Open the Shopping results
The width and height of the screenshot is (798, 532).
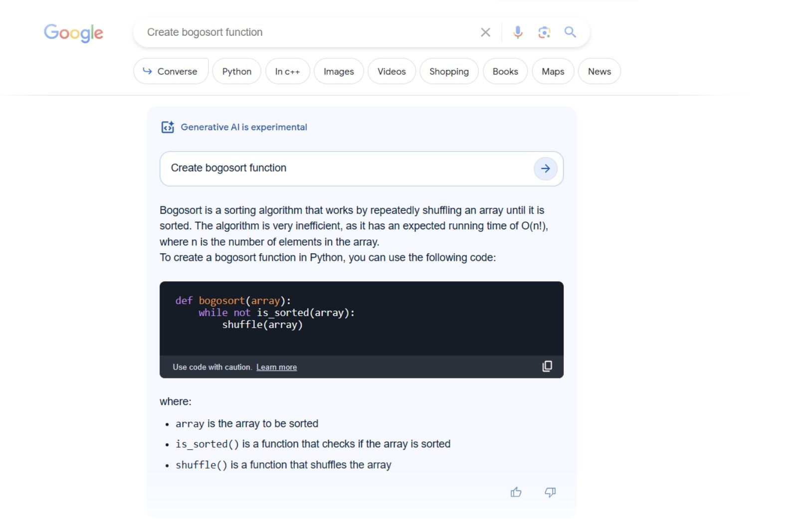pyautogui.click(x=448, y=71)
